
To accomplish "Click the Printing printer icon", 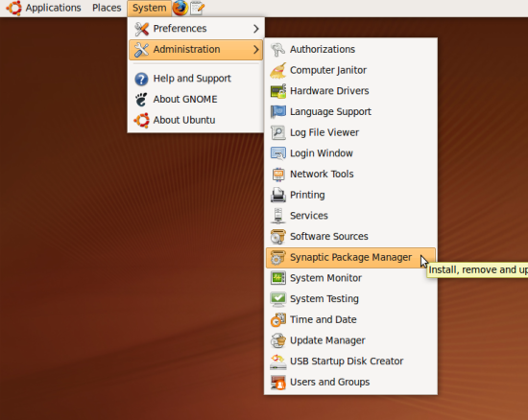I will 278,195.
